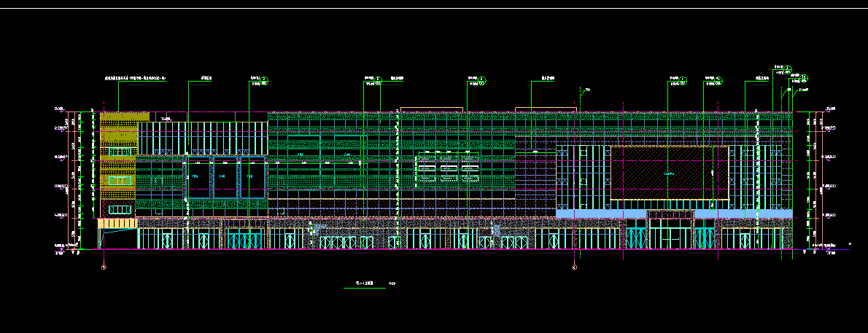
Task: Click the white outlined rooftop rectangle
Action: 431,109
